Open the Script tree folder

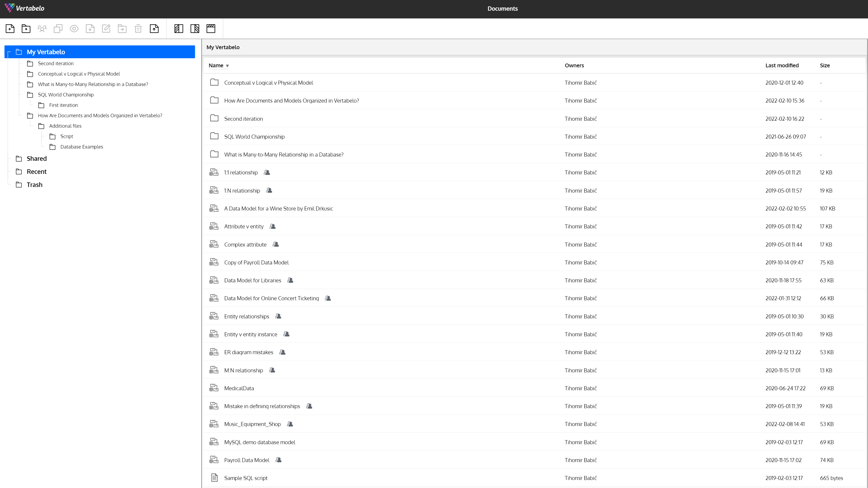coord(67,136)
